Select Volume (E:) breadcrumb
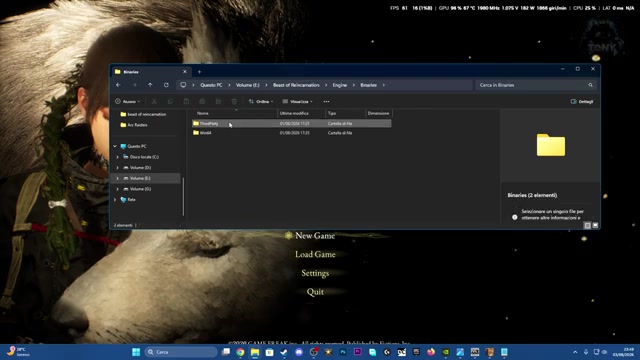Screen dimensions: 640x360 point(247,85)
